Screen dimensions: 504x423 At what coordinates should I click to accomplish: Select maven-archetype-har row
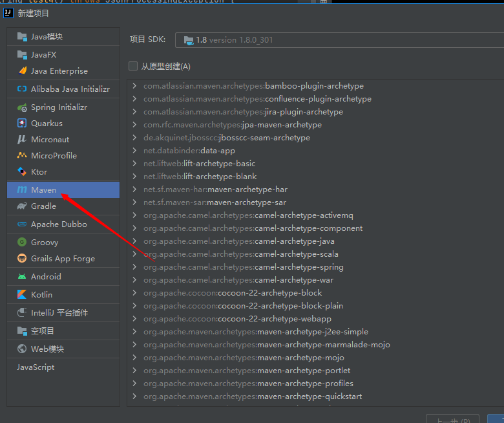315,189
